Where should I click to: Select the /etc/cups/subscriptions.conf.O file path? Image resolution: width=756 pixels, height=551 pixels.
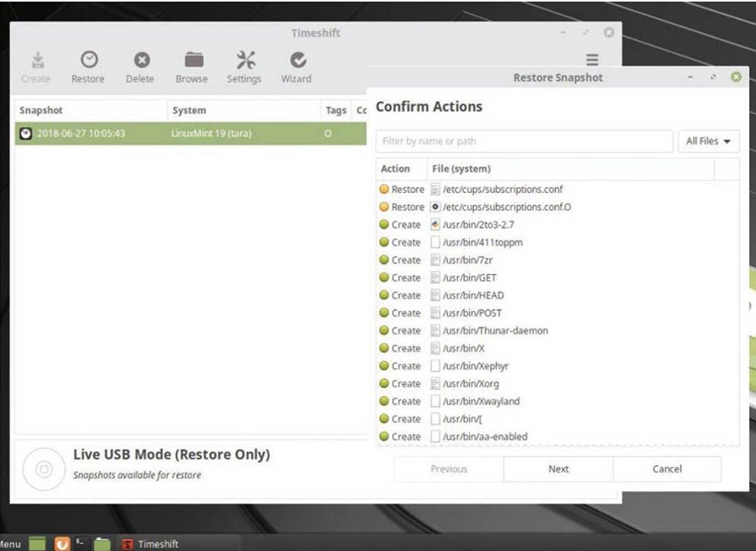pos(507,207)
